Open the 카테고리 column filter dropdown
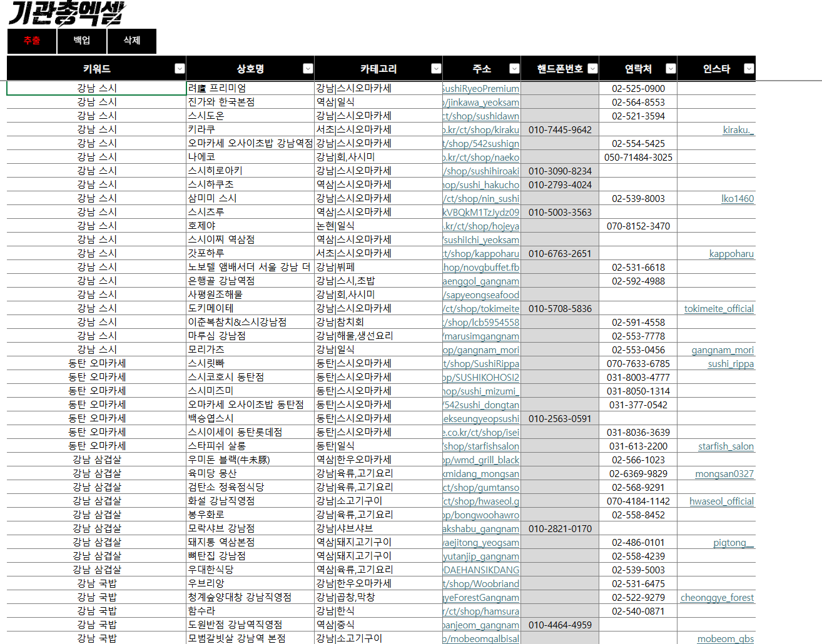This screenshot has width=822, height=644. [x=437, y=69]
